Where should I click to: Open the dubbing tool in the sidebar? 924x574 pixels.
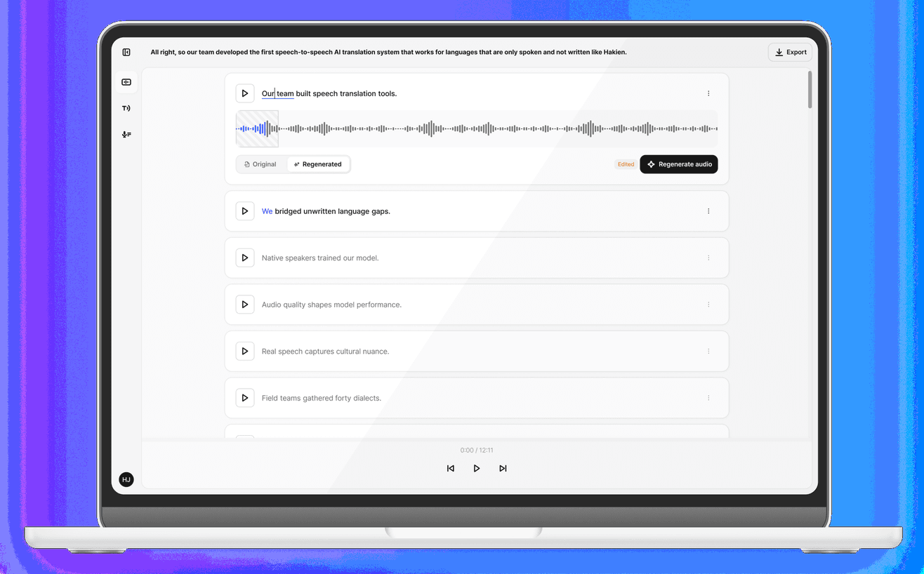coord(126,82)
